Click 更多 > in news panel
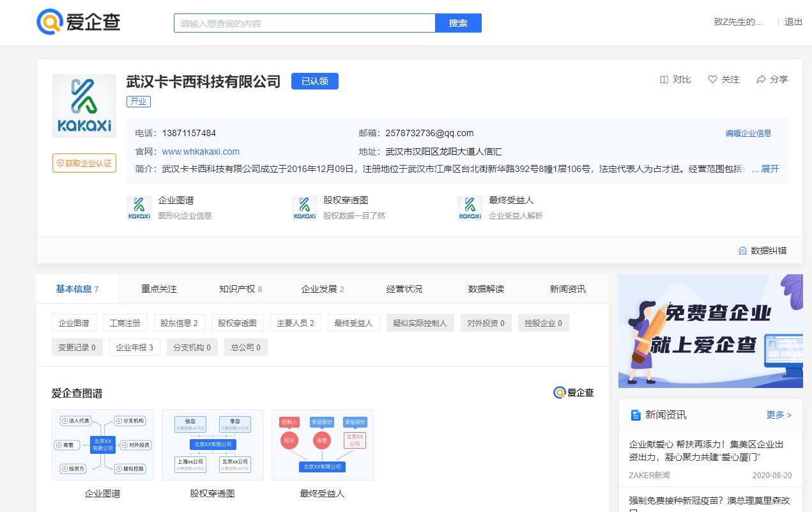 [x=779, y=415]
